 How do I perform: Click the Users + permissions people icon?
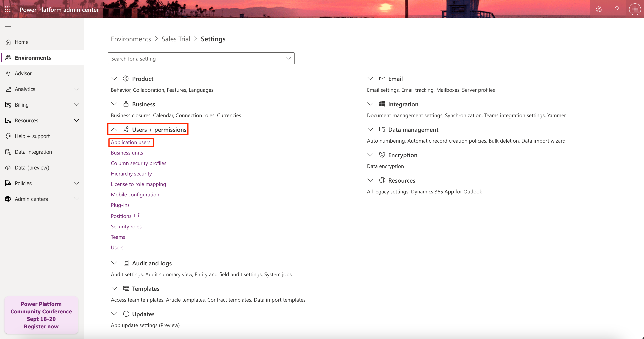click(126, 130)
